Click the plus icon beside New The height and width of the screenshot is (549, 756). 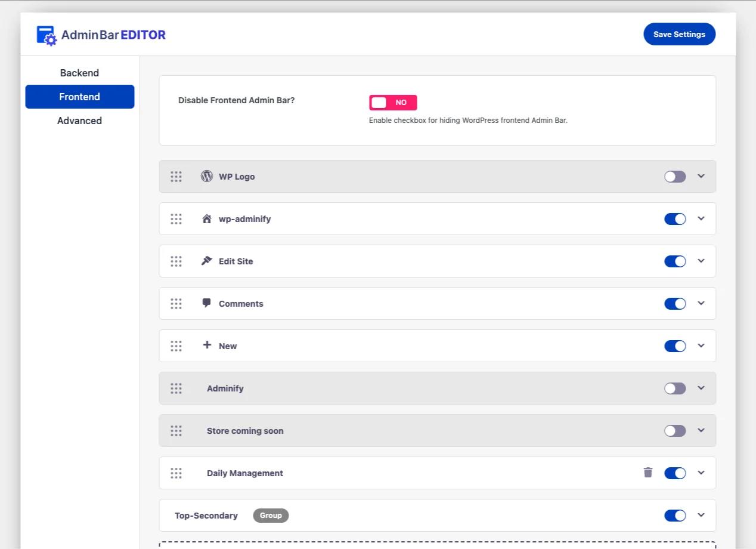[207, 344]
